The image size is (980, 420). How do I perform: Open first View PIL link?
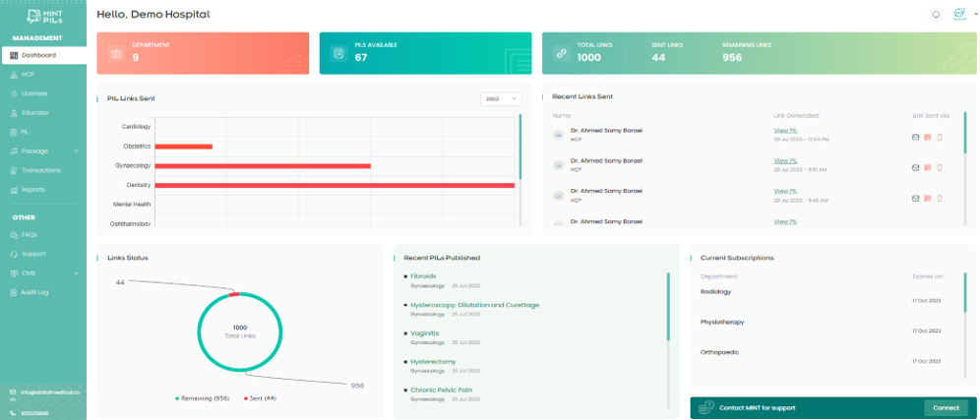pyautogui.click(x=785, y=130)
